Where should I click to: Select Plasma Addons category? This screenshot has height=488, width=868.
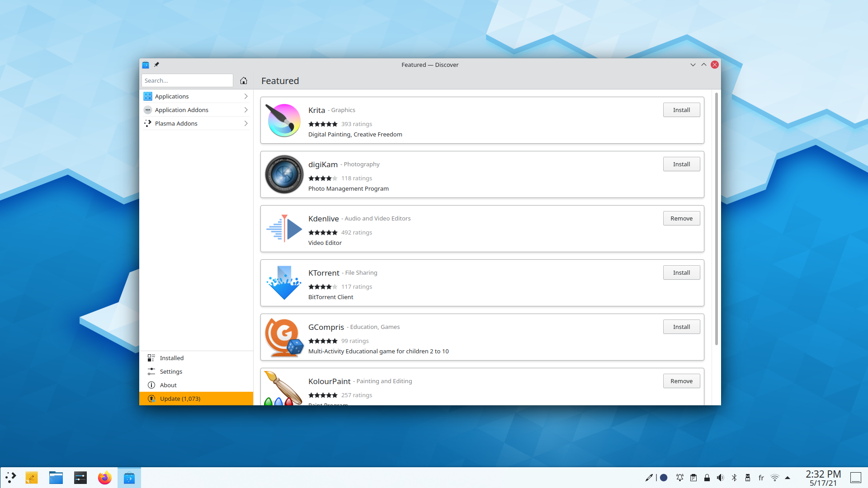196,123
